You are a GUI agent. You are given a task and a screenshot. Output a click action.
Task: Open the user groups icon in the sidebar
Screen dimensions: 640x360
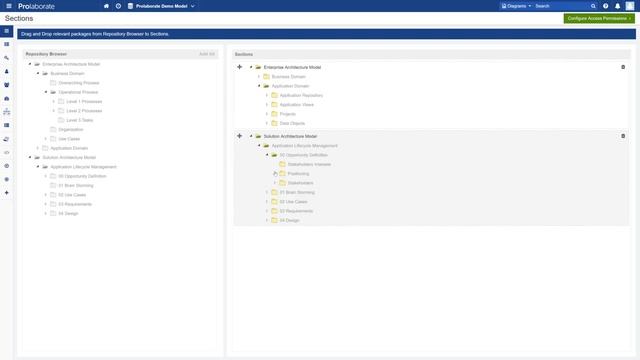(x=7, y=85)
